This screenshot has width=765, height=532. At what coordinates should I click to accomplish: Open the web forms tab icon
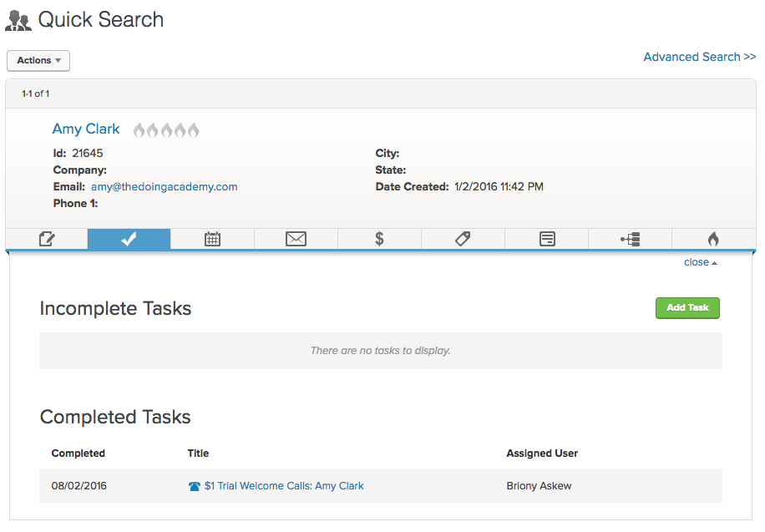pos(546,239)
